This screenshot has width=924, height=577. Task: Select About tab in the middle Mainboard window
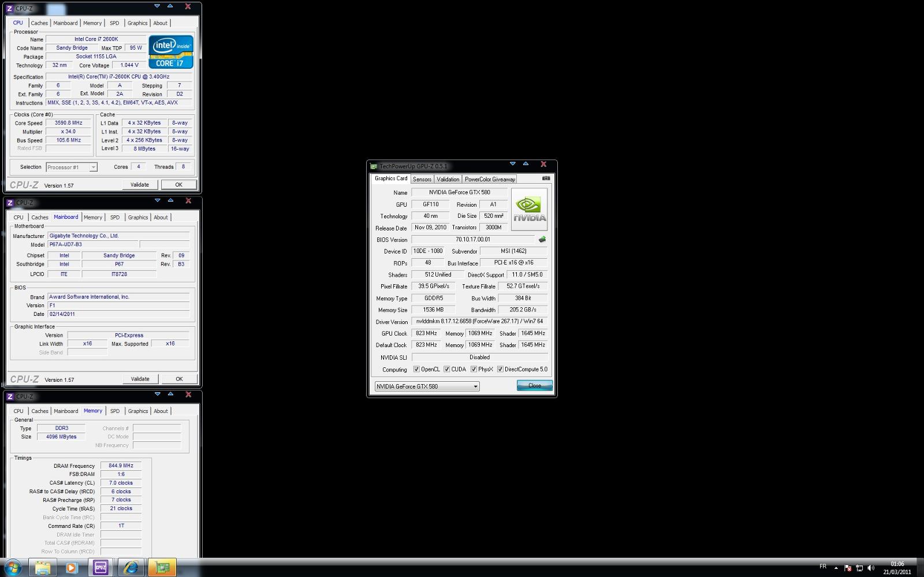(161, 217)
